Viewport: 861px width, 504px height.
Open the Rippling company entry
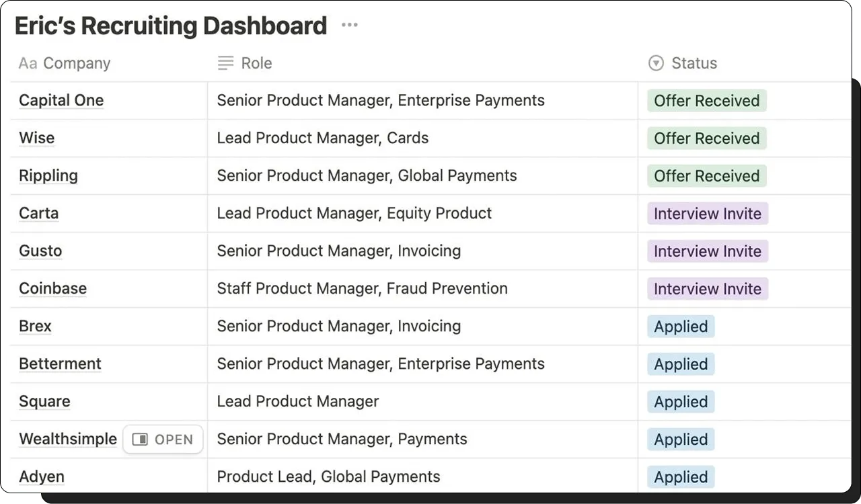pos(48,176)
